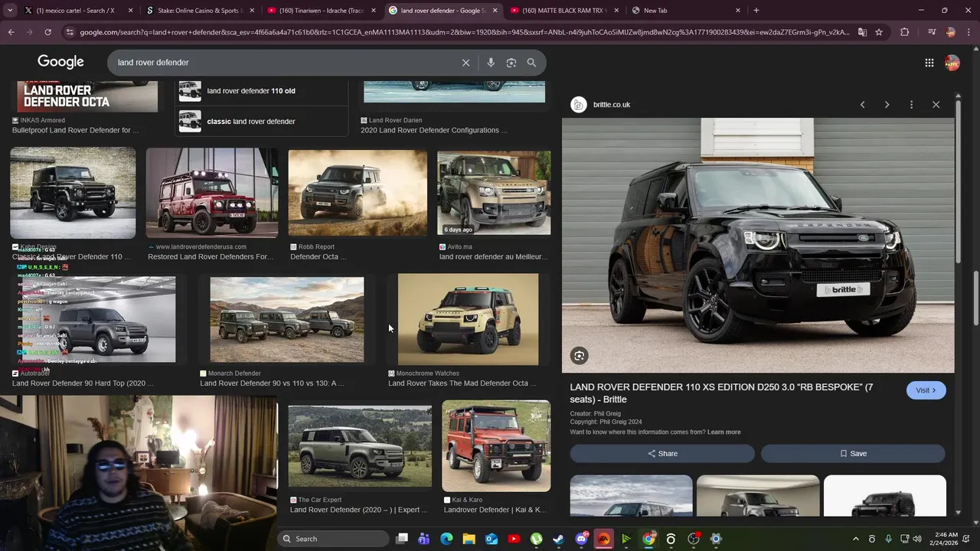Open the Robb Report Defender Octa image
The width and height of the screenshot is (980, 551).
point(358,193)
